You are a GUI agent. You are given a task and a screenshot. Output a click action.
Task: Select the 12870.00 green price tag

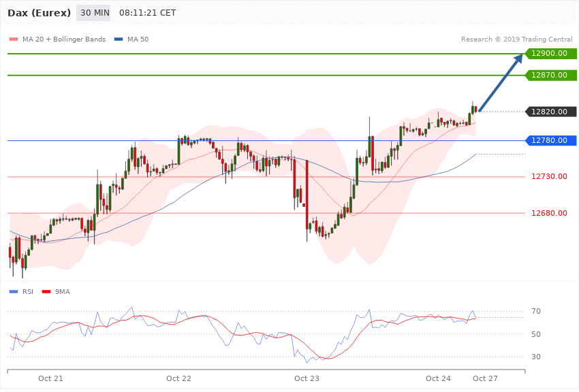551,76
